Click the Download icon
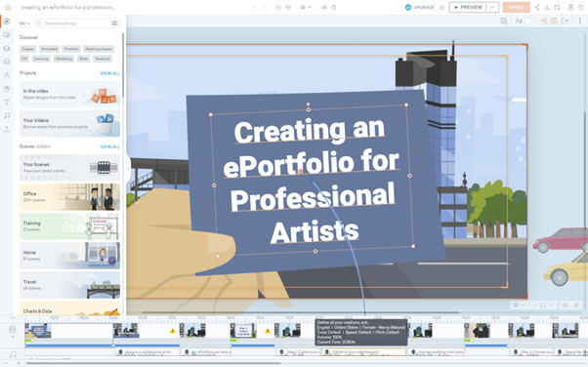This screenshot has width=588, height=367. click(547, 7)
